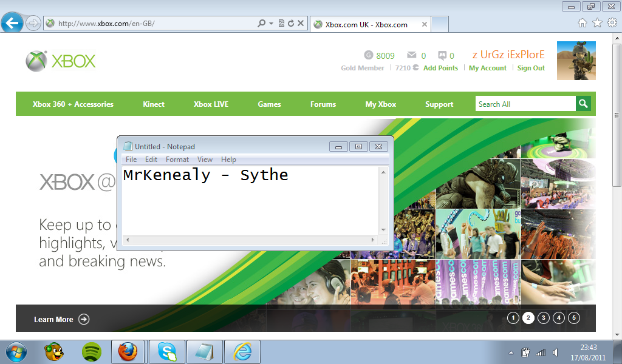The width and height of the screenshot is (622, 364).
Task: Select carousel slide 3
Action: click(544, 318)
